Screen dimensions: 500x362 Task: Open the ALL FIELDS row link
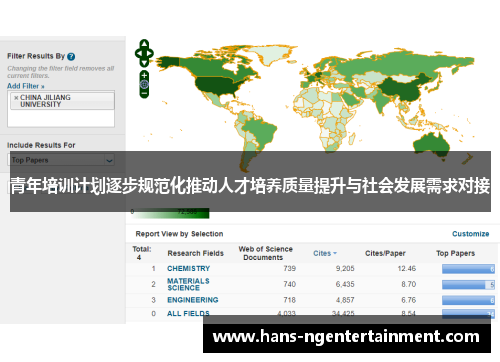click(x=188, y=313)
